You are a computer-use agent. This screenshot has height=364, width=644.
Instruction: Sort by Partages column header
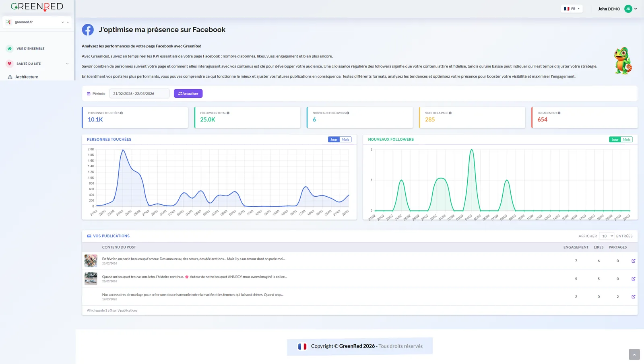click(617, 247)
